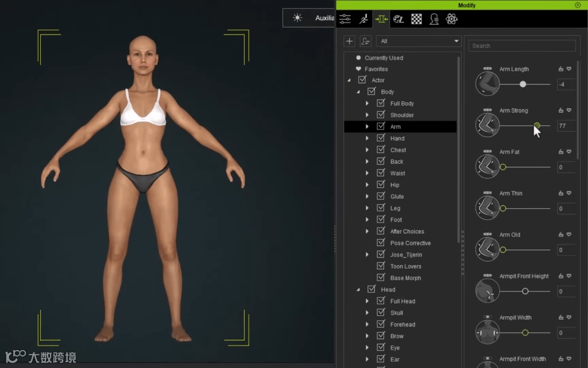The height and width of the screenshot is (368, 588).
Task: Favorite the Arm Fat slider heart
Action: point(569,151)
